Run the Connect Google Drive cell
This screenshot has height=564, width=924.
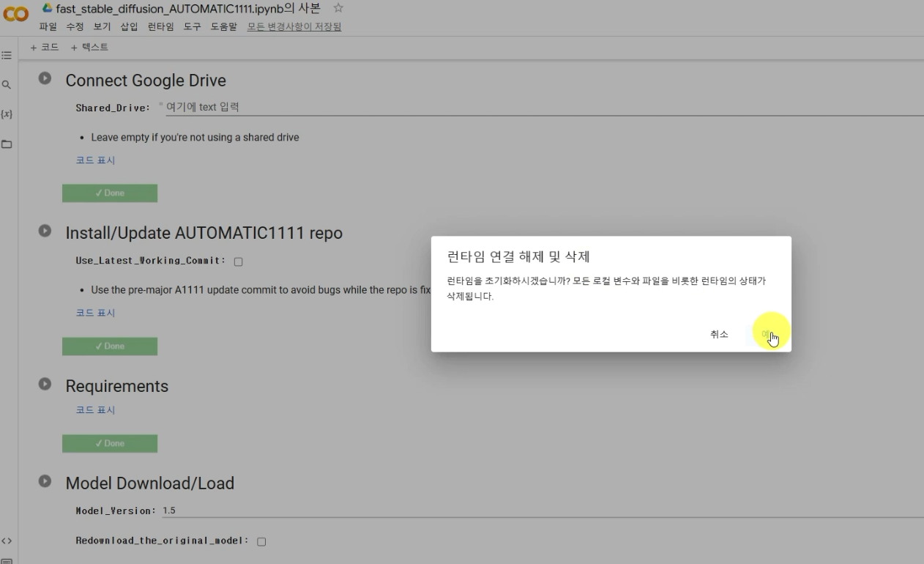(x=45, y=78)
